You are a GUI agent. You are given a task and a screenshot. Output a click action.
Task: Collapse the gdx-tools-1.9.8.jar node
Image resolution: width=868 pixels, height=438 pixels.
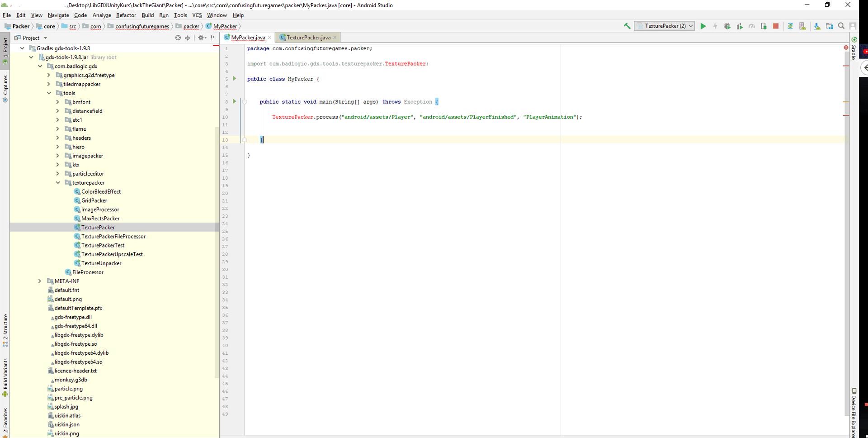point(31,57)
